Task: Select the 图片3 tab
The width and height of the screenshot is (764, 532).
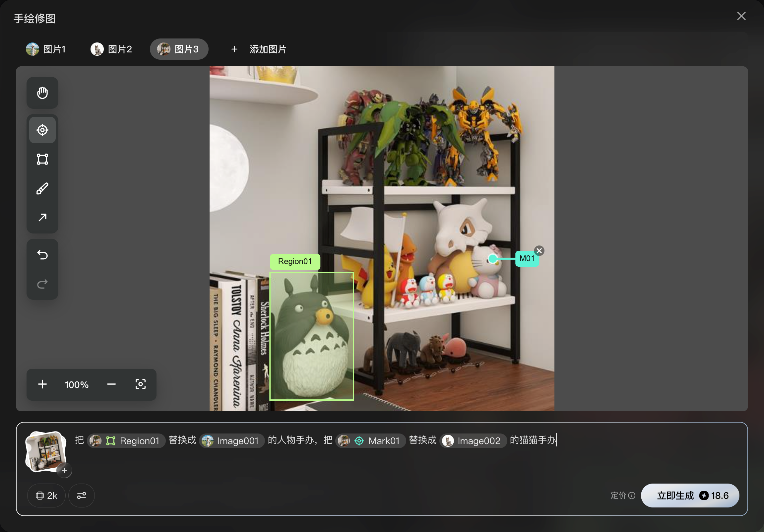Action: point(179,49)
